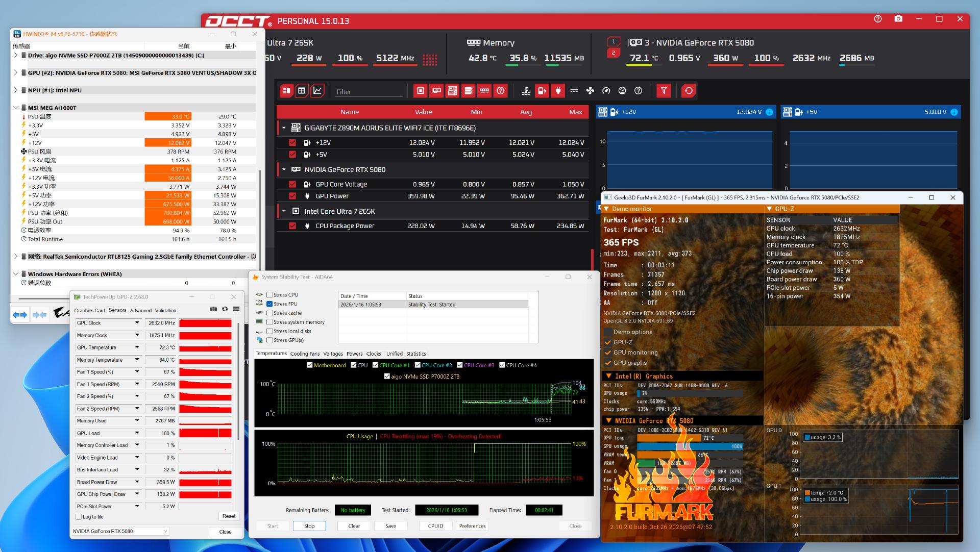Collapse the MSI MEG Ai1600T sensor group

coord(16,108)
